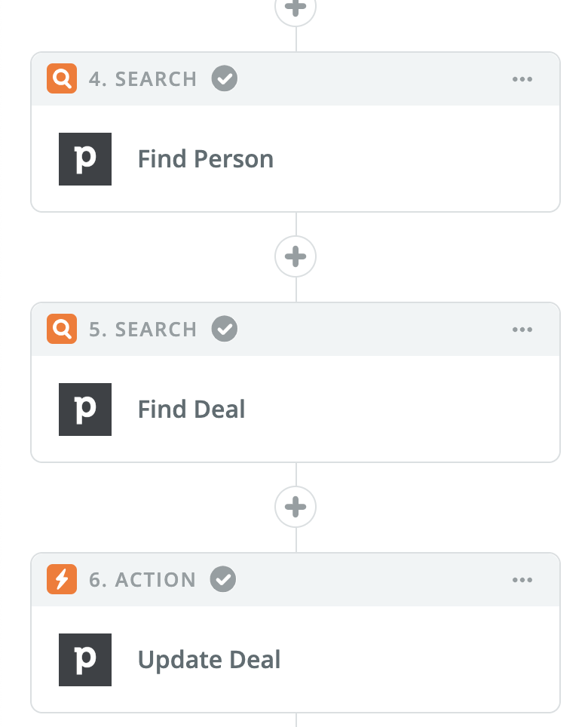Click the orange lightning action icon on step 6
The height and width of the screenshot is (727, 588).
[x=62, y=579]
